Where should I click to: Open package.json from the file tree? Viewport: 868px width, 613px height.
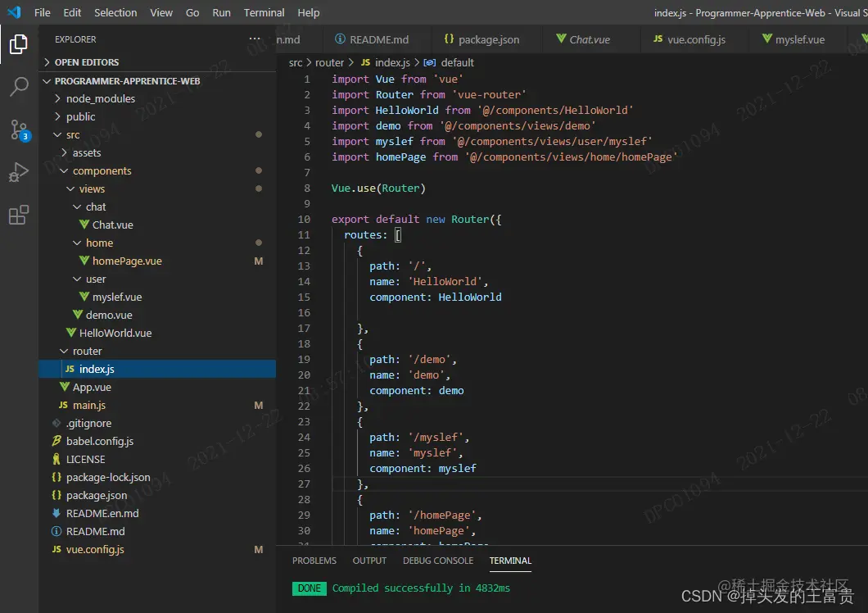(x=157, y=495)
